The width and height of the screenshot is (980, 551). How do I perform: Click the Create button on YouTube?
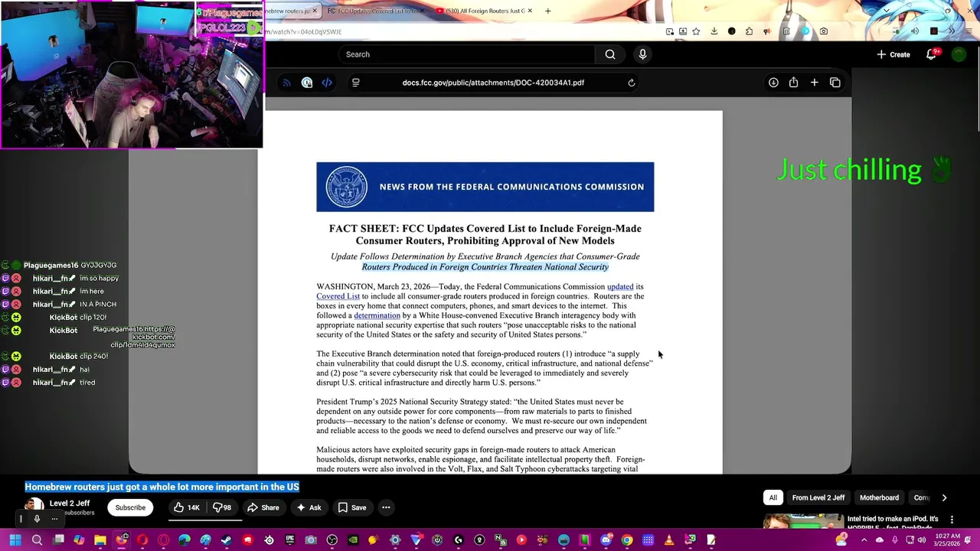[x=893, y=54]
